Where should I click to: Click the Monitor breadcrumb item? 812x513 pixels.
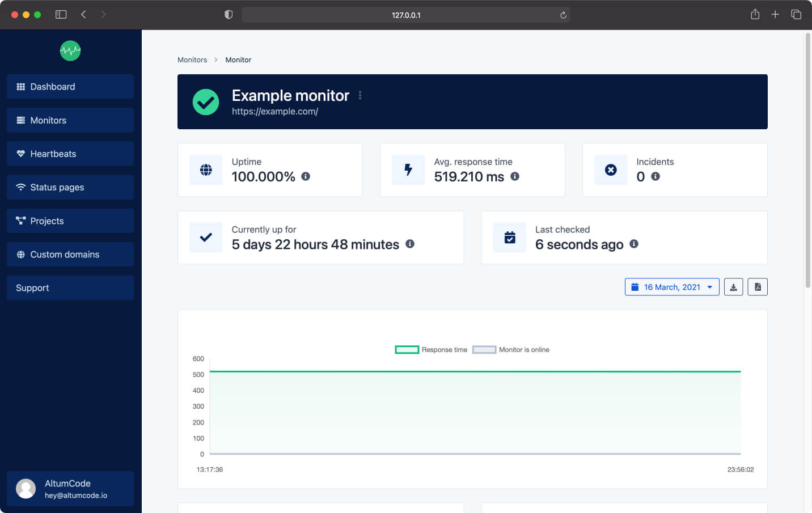click(238, 60)
